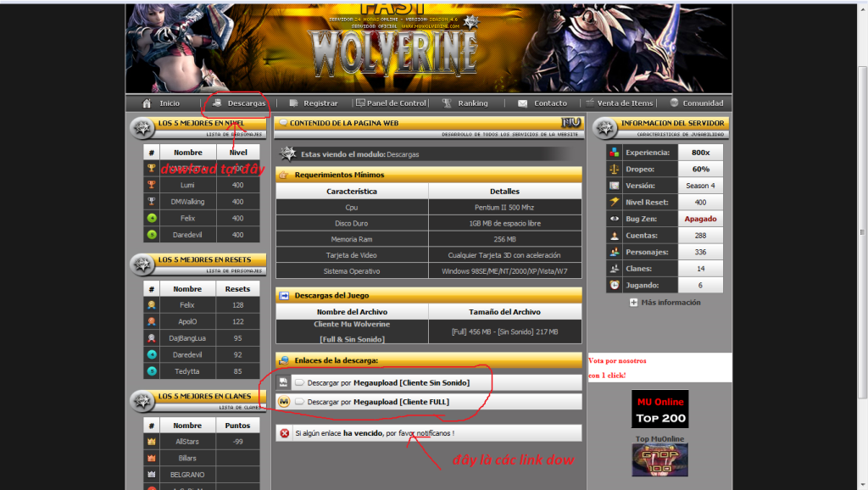Click the Clanes group icon

pos(615,269)
